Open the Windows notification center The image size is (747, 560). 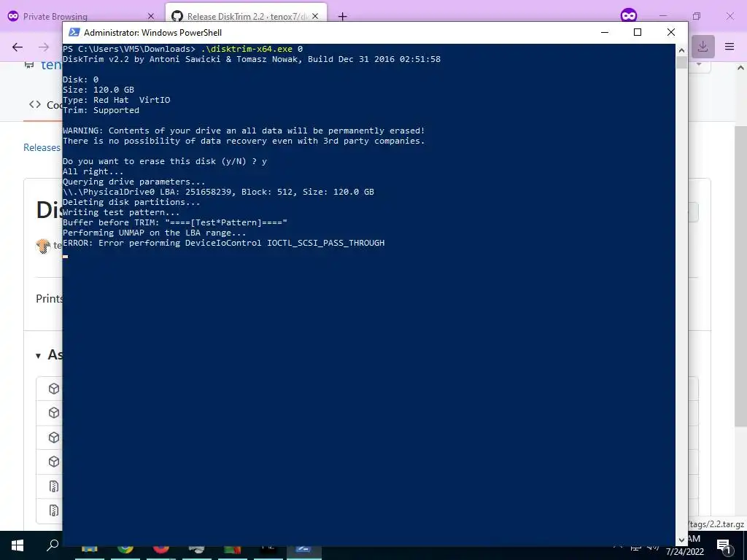(x=724, y=546)
